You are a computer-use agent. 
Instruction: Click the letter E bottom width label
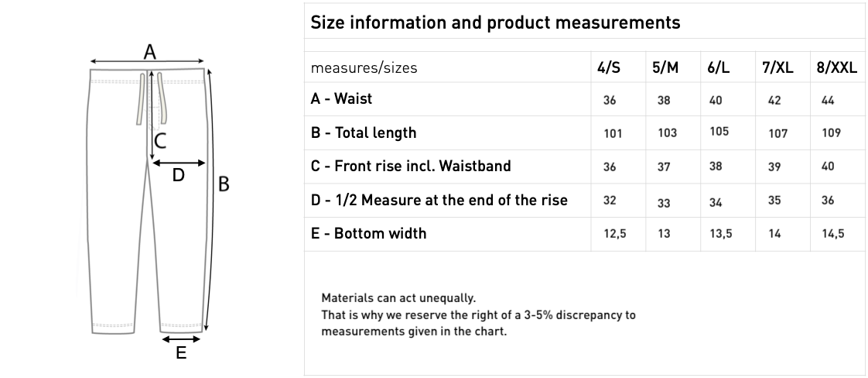(x=181, y=353)
